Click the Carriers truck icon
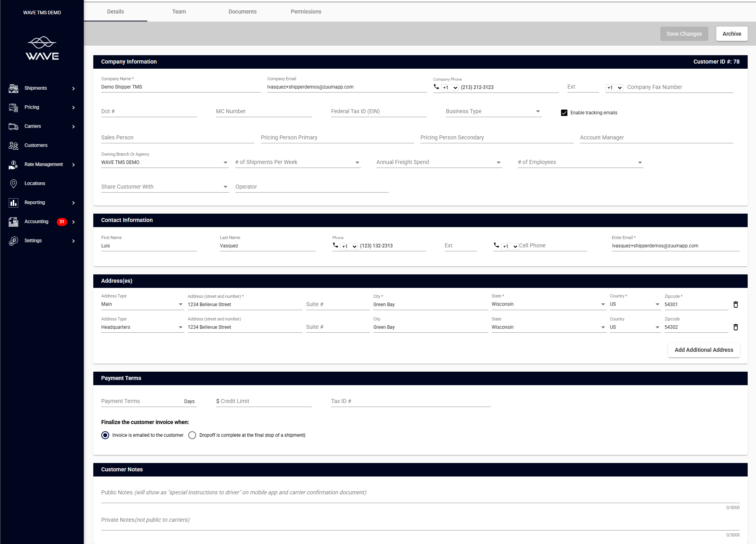Screen dimensions: 756x544 [x=13, y=126]
